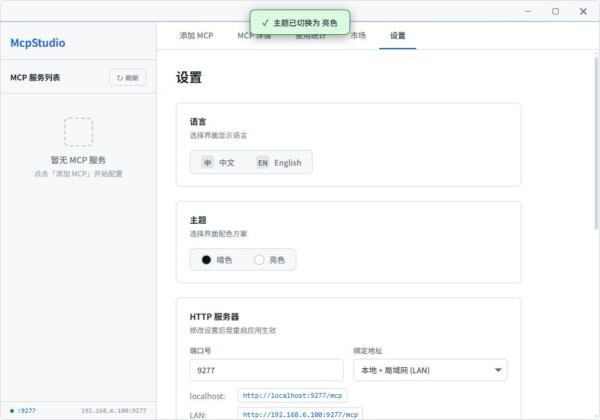Click the 中 language badge icon
The width and height of the screenshot is (600, 420).
click(207, 163)
